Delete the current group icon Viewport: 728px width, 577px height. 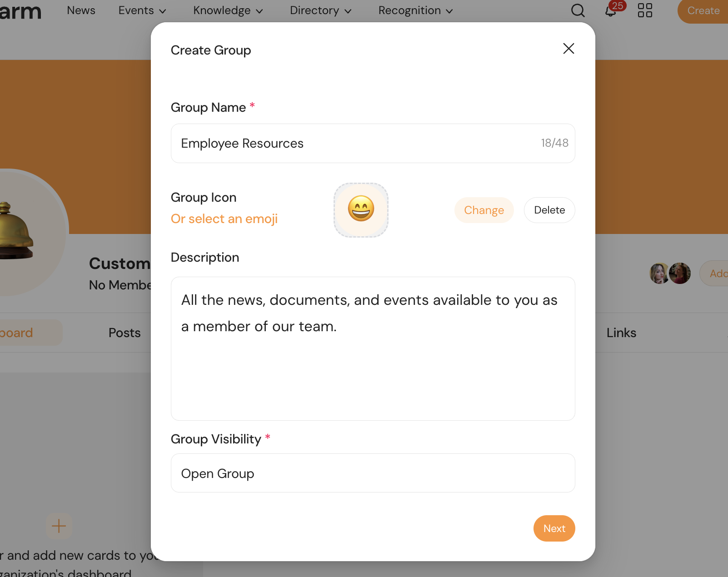[x=549, y=210]
